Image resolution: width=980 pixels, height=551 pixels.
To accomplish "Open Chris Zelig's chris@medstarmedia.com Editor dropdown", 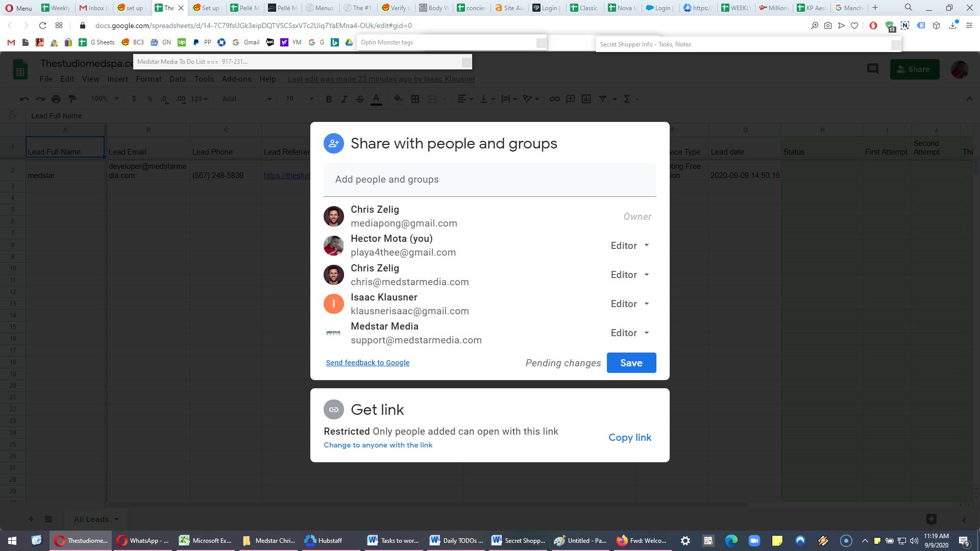I will (630, 274).
